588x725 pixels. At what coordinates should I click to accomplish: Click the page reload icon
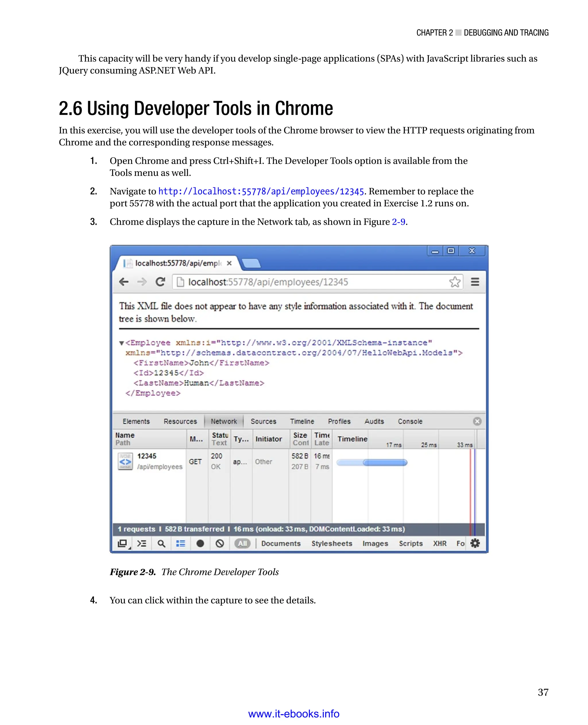(160, 282)
